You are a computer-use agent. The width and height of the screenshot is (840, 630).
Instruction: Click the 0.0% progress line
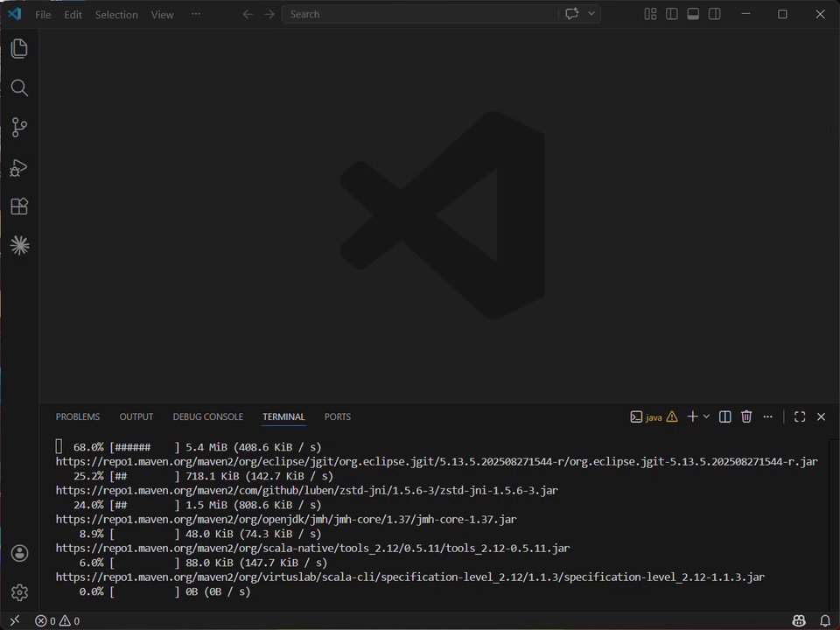[165, 591]
